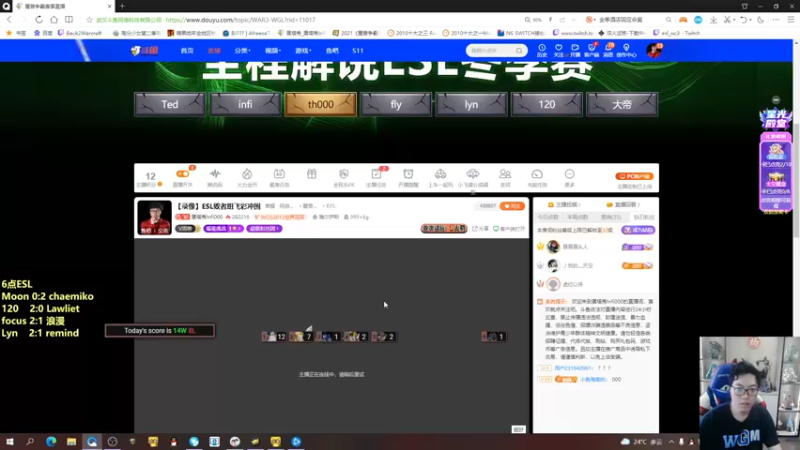Expand the 视频 video dropdown
800x450 pixels.
pos(272,51)
